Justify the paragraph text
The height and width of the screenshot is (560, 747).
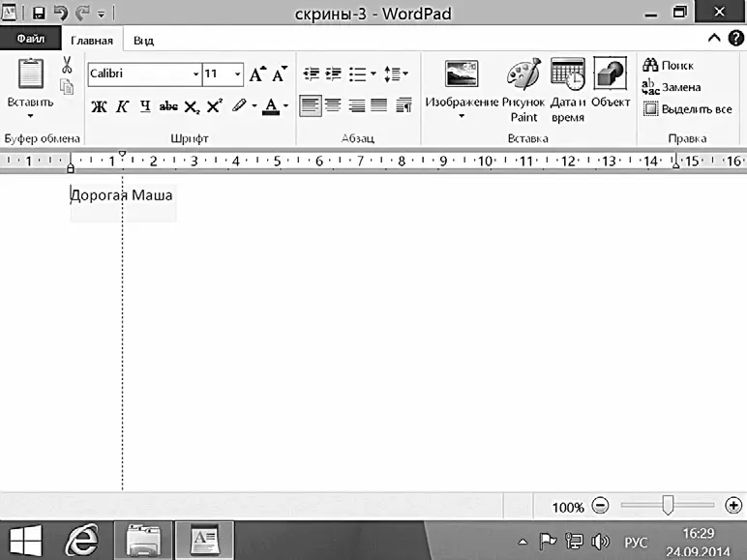tap(379, 105)
